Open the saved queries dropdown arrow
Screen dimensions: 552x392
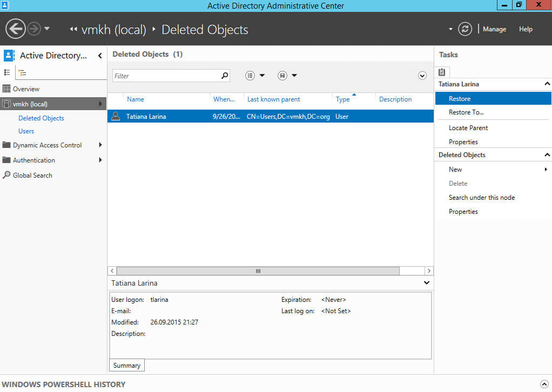click(x=294, y=75)
